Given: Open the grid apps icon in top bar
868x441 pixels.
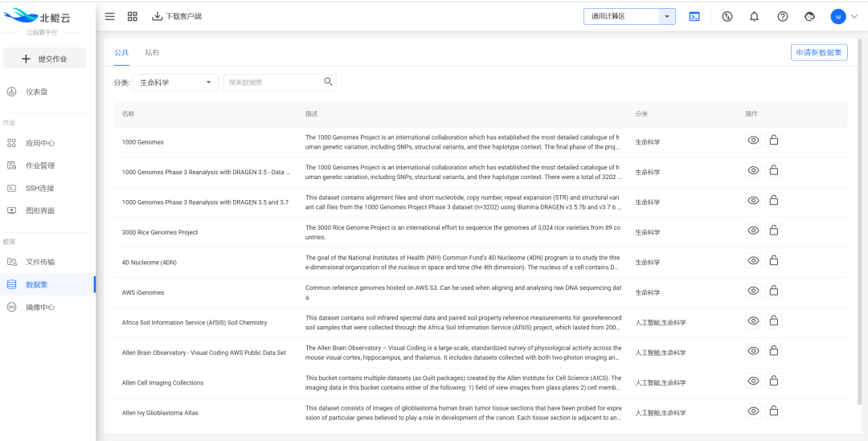Looking at the screenshot, I should 133,17.
